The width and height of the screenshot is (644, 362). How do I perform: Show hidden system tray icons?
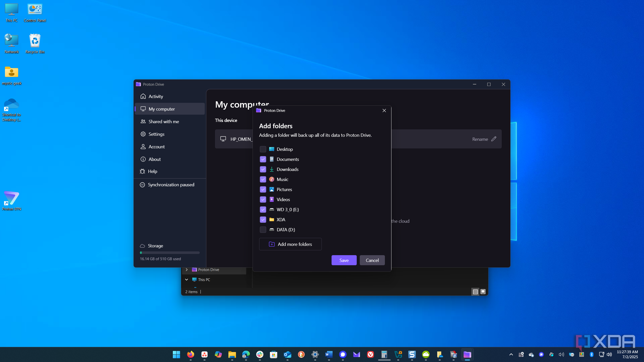(511, 354)
